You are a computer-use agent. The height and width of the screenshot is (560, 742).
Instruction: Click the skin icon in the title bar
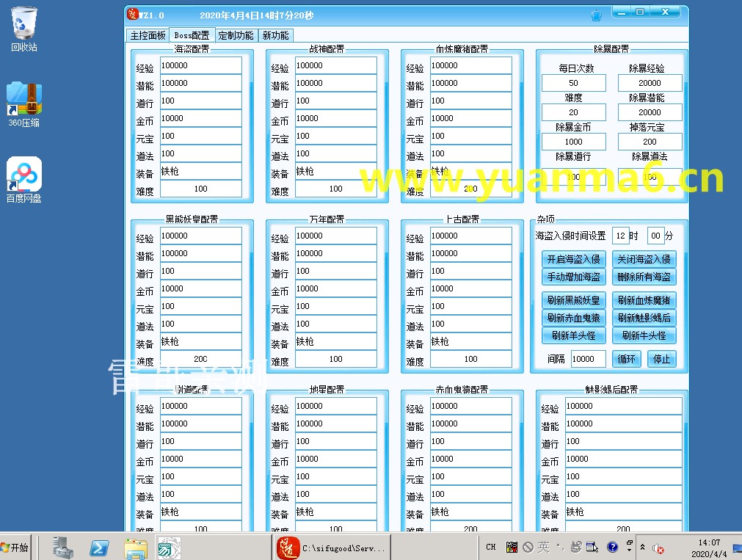click(x=596, y=15)
